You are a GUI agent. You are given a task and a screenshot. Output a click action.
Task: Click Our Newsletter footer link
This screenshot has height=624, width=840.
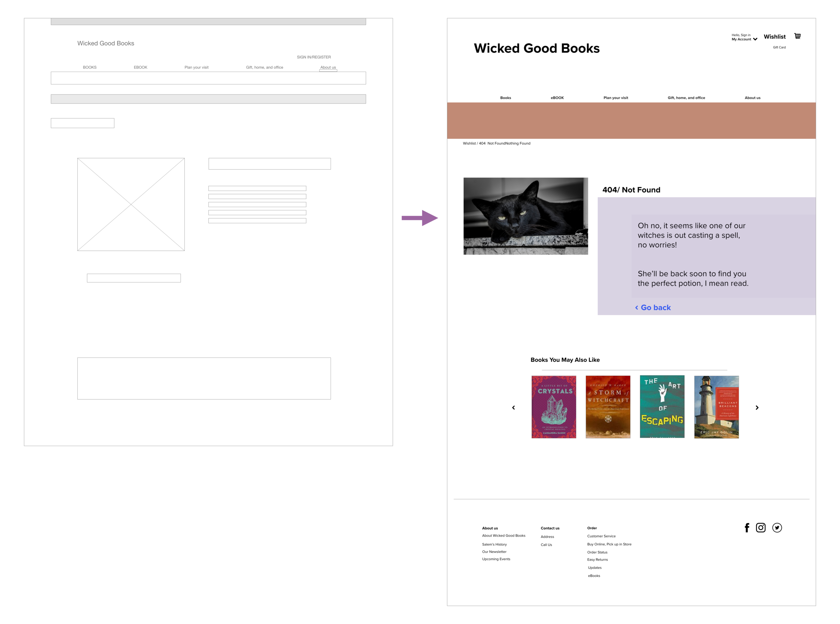(494, 552)
